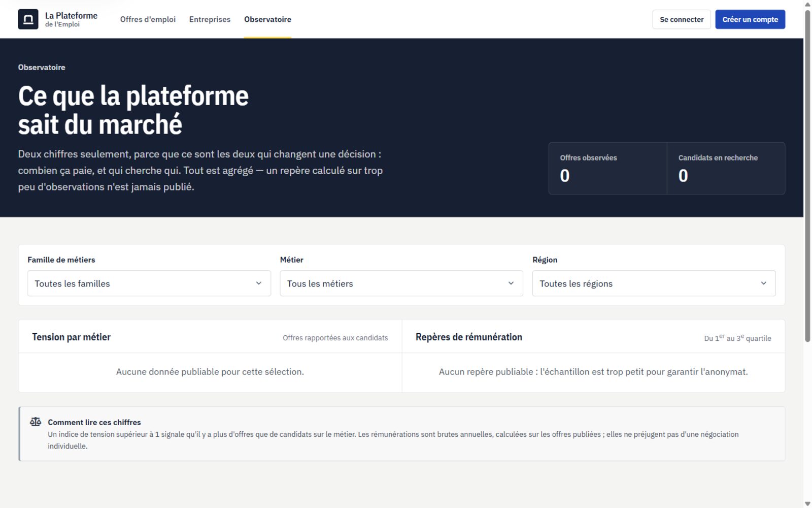Click the scrollbar up arrow
Image resolution: width=812 pixels, height=508 pixels.
807,4
